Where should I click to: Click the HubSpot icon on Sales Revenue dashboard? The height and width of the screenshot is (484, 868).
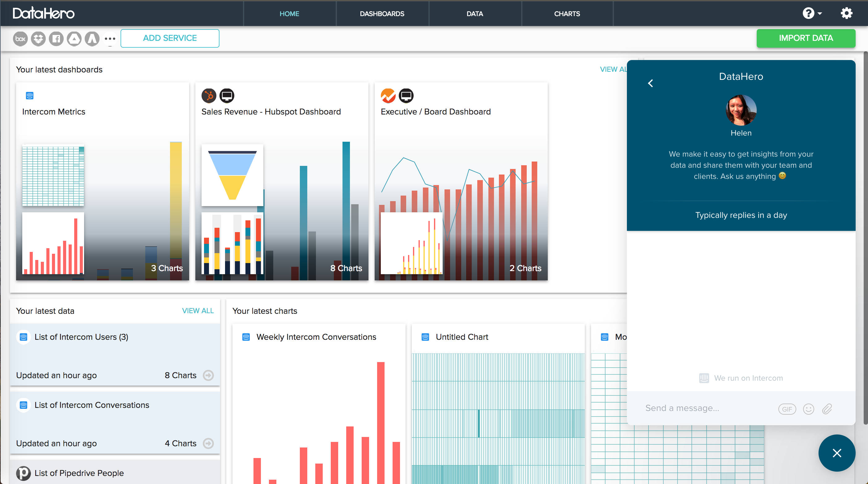click(208, 95)
